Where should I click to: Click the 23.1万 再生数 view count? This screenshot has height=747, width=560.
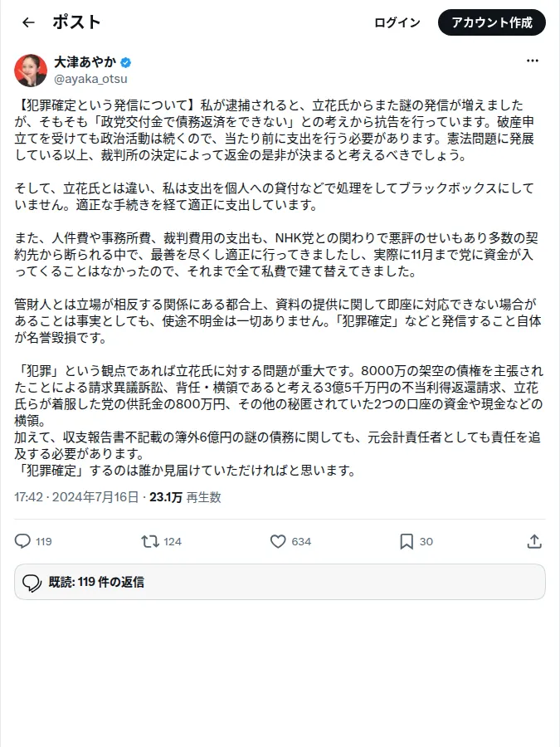coord(185,497)
